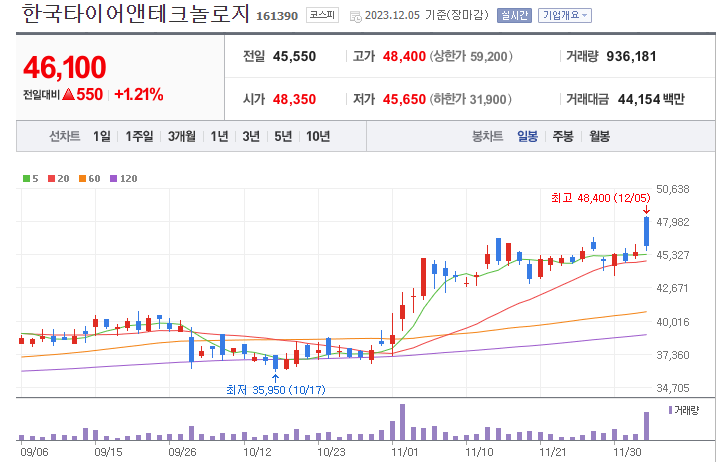Viewport: 716px width, 462px height.
Task: Click the green 5-day moving average swatch
Action: 26,178
